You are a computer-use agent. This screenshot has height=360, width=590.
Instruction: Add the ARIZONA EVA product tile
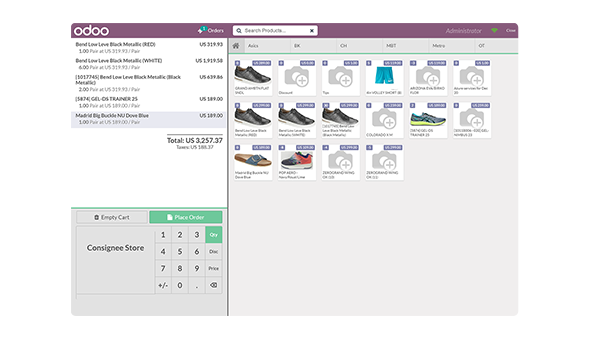(428, 77)
